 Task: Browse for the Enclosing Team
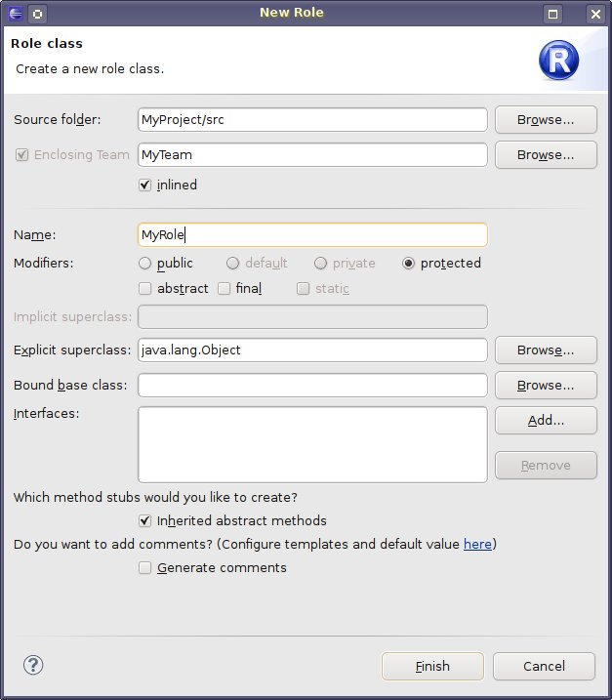546,154
